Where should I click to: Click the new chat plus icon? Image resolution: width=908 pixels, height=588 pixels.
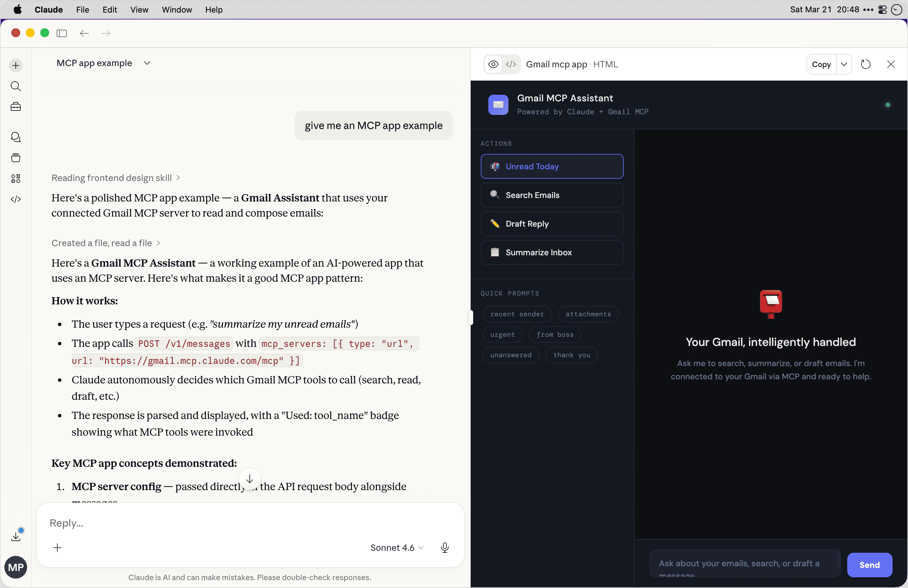[x=16, y=65]
